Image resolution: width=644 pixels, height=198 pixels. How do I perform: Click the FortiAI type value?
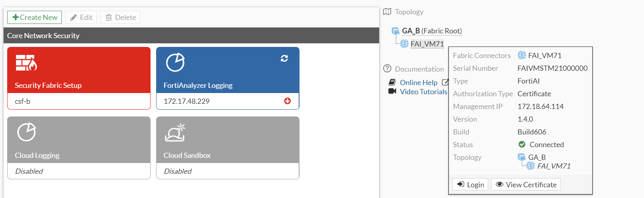529,81
